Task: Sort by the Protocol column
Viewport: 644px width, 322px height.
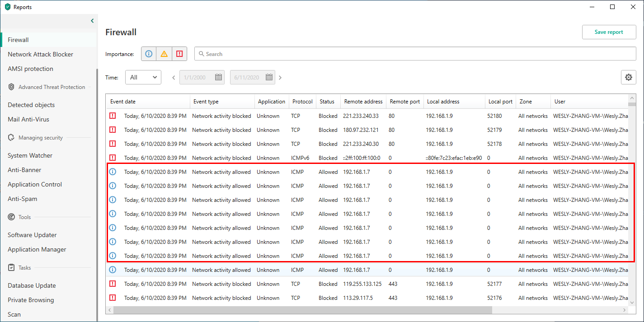Action: coord(302,102)
